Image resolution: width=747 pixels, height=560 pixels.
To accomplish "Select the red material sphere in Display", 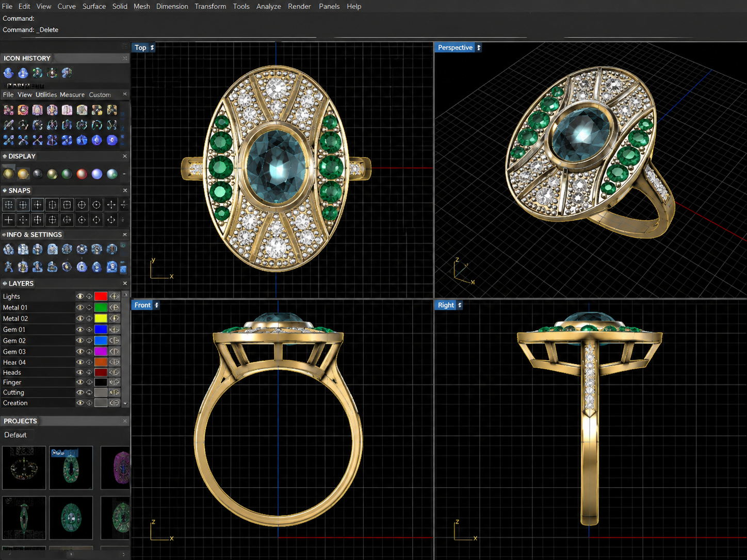I will pyautogui.click(x=82, y=174).
